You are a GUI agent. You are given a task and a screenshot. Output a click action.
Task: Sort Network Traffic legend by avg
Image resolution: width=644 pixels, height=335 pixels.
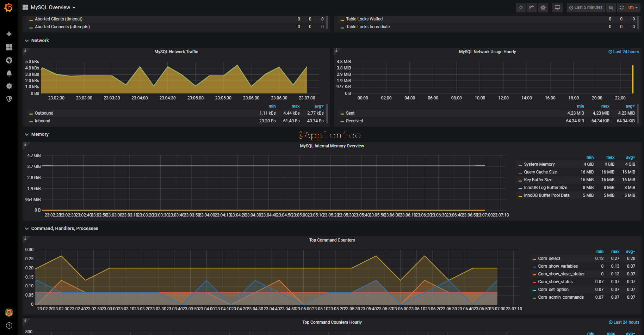(x=319, y=106)
